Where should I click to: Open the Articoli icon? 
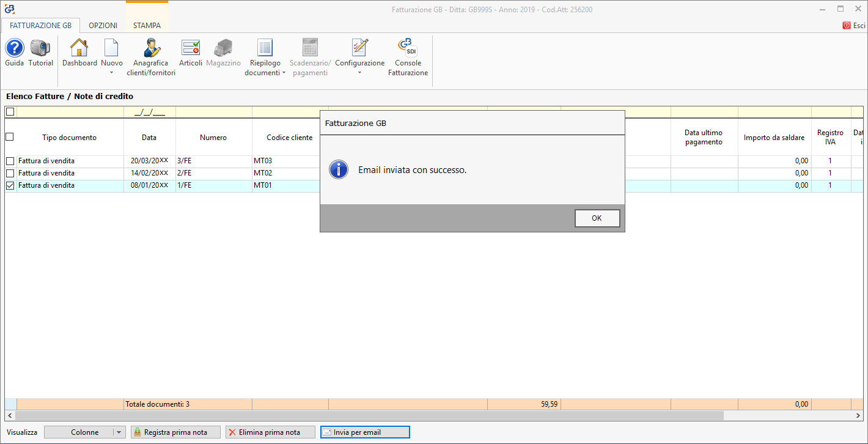click(x=191, y=48)
